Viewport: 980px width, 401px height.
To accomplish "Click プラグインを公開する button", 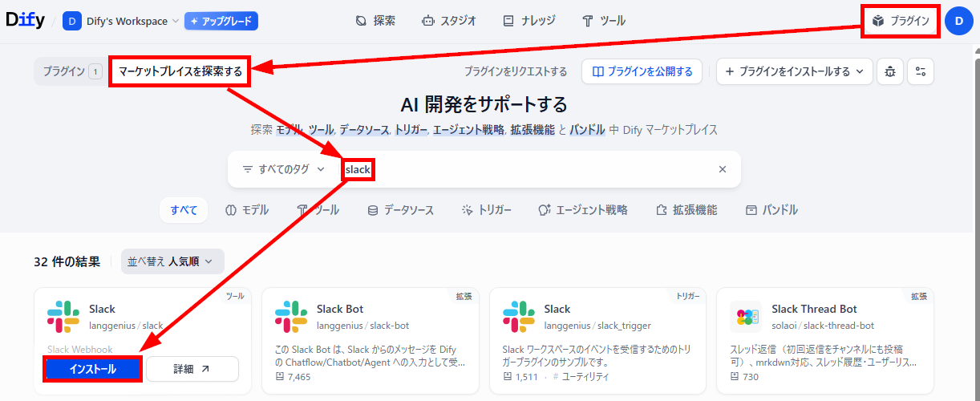I will pos(642,71).
